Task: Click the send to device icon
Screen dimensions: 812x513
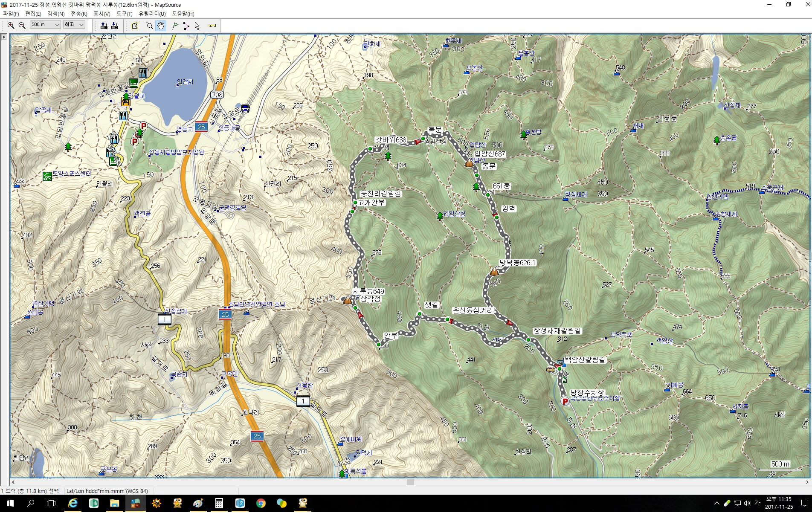Action: (x=104, y=26)
